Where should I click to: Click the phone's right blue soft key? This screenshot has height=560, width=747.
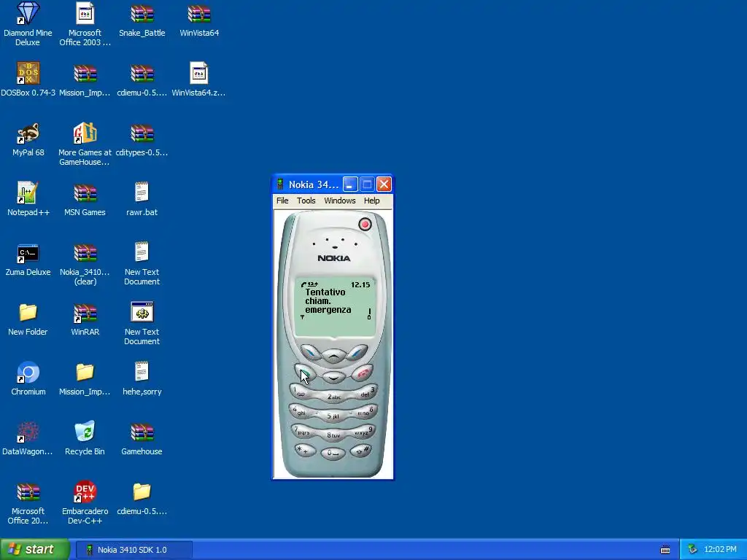(x=357, y=352)
